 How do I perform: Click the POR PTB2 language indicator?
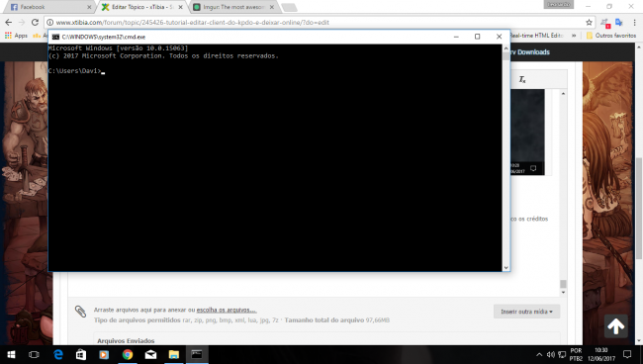(x=576, y=354)
